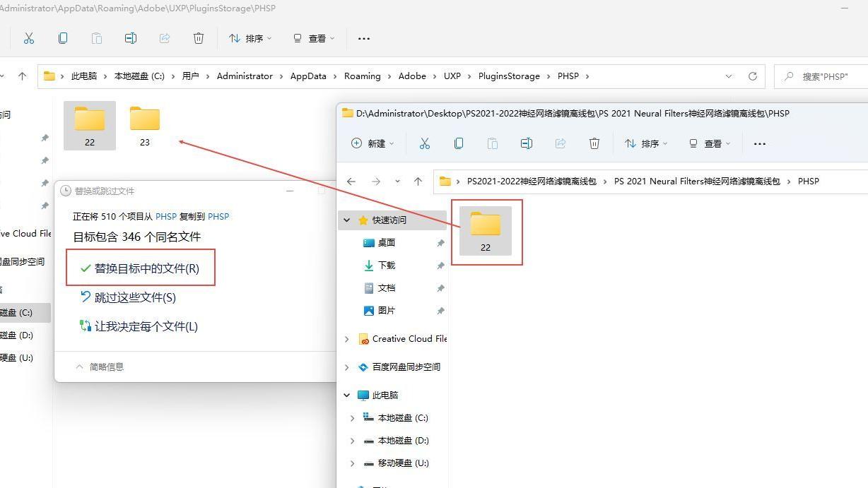Viewport: 868px width, 488px height.
Task: Select 磁盘 (D:) in back window navigation pane
Action: 16,335
